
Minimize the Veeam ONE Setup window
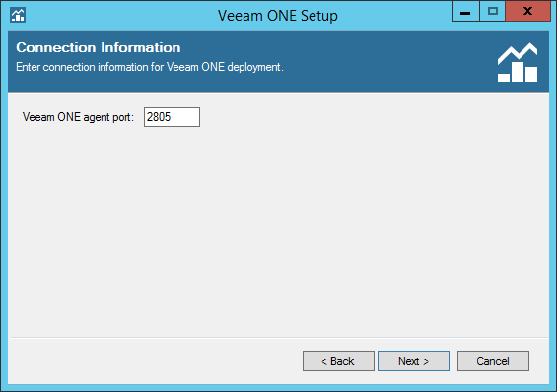(465, 12)
